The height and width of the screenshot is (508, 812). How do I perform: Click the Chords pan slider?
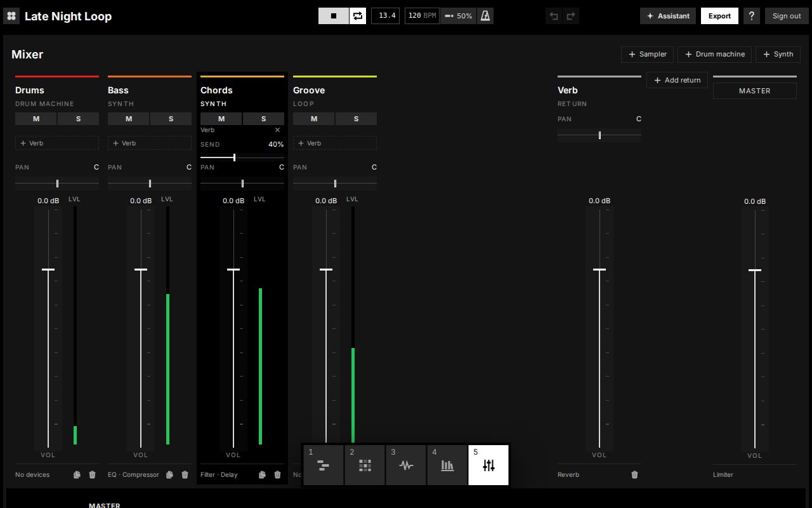pos(242,184)
